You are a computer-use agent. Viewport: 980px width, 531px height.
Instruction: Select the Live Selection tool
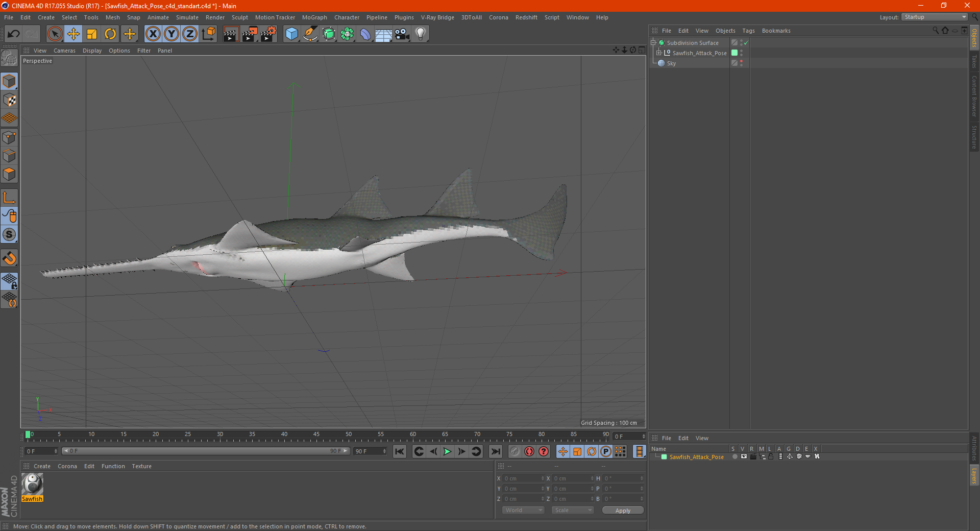point(55,34)
